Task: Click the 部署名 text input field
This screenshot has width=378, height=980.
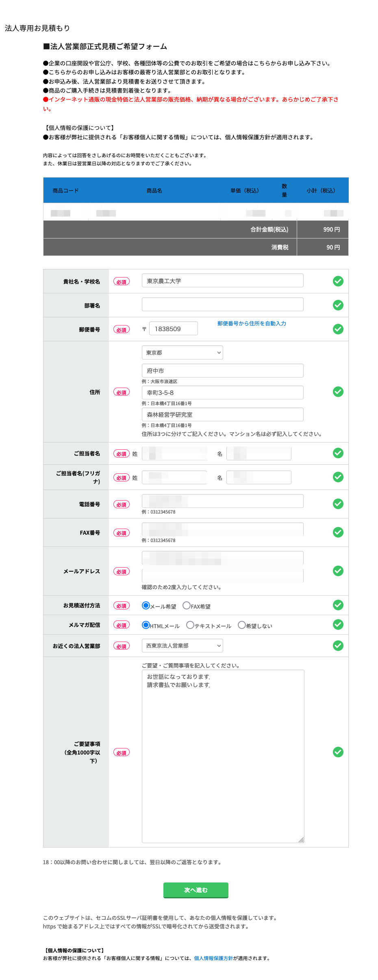Action: coord(222,305)
